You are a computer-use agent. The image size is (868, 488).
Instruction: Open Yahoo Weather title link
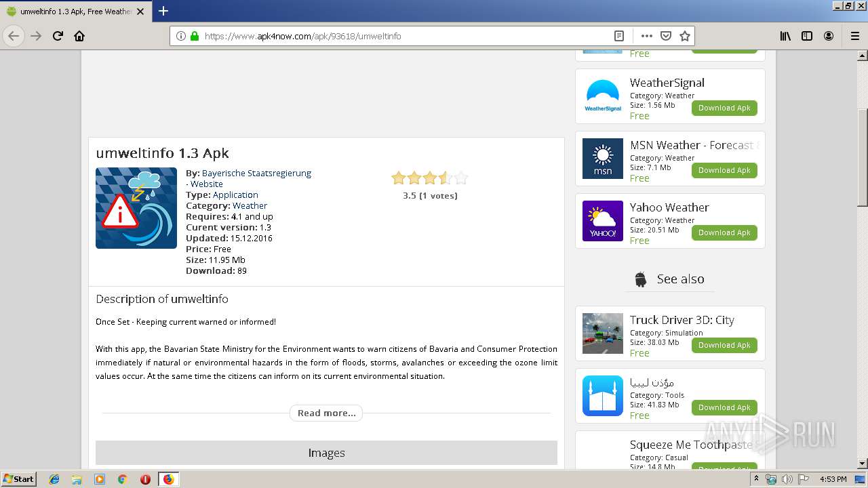[x=669, y=207]
